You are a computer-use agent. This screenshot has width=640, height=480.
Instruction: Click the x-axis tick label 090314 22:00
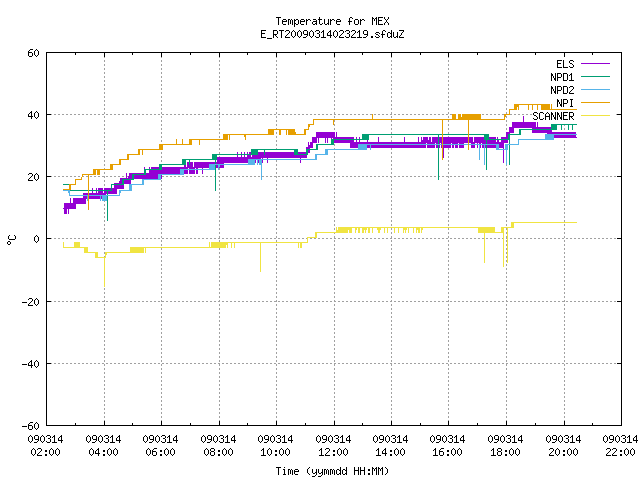click(620, 446)
